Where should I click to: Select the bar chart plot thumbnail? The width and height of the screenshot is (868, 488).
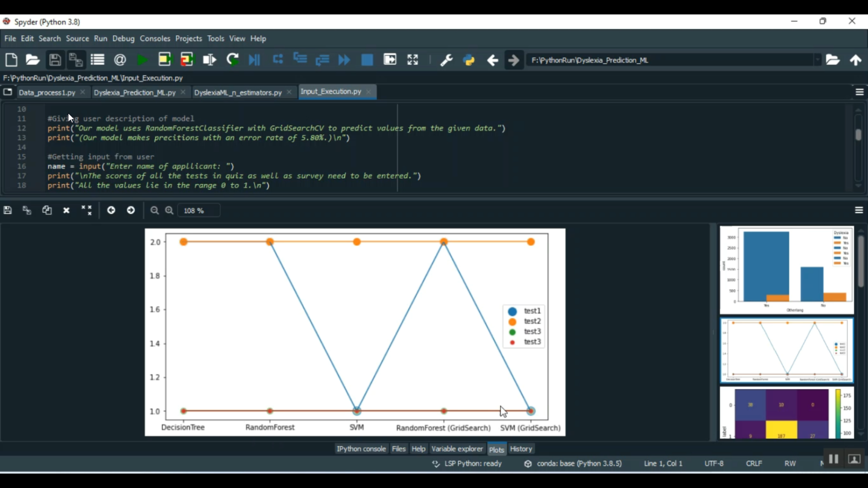coord(786,270)
